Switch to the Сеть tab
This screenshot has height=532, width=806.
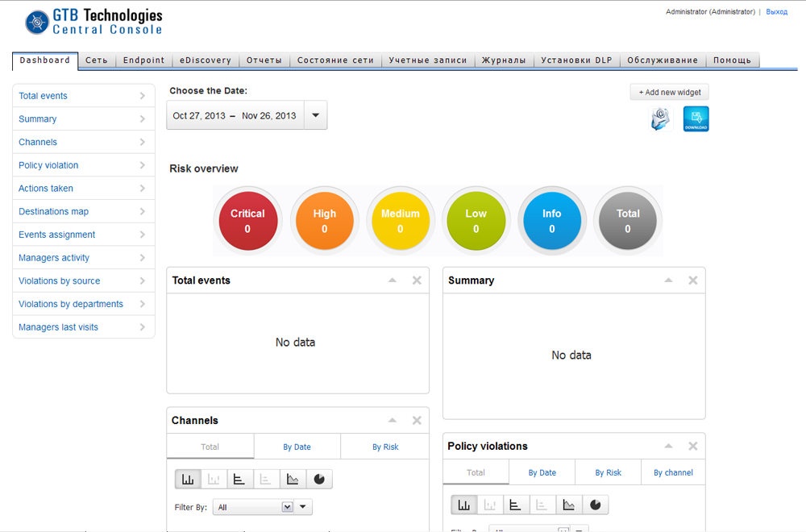(97, 60)
